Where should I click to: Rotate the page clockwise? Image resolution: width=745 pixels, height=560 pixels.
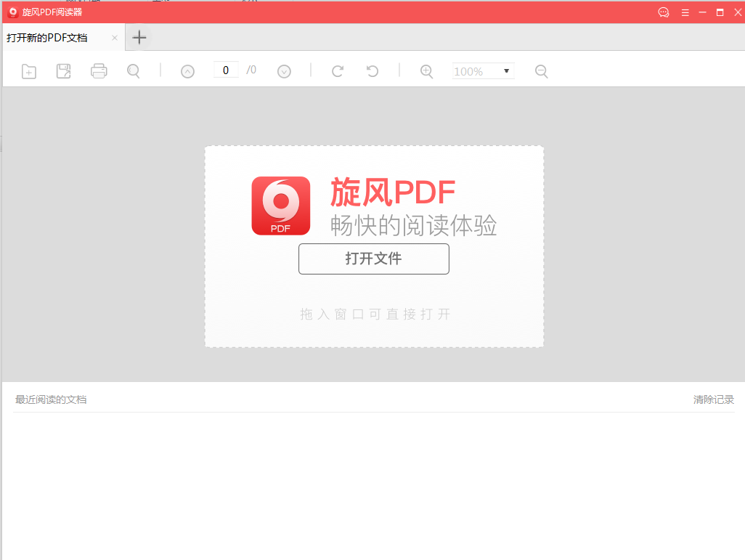[337, 70]
